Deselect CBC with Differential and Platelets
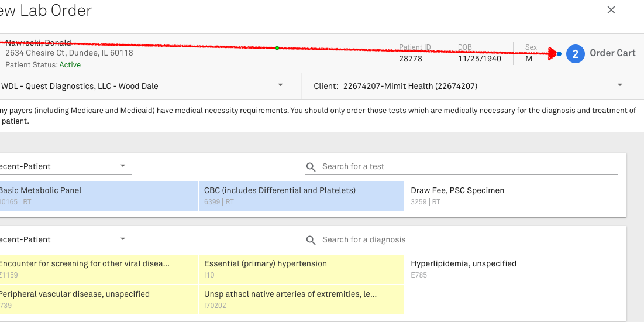The image size is (644, 322). point(301,196)
